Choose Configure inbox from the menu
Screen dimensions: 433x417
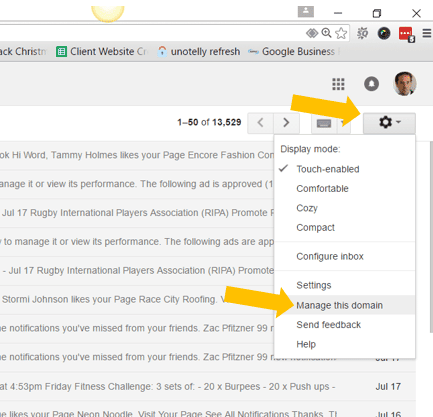click(x=345, y=256)
